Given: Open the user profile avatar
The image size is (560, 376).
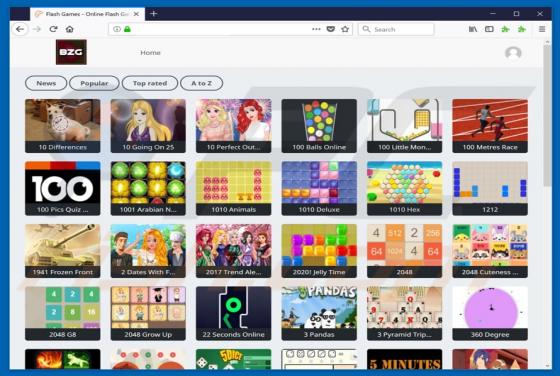Looking at the screenshot, I should [x=513, y=53].
